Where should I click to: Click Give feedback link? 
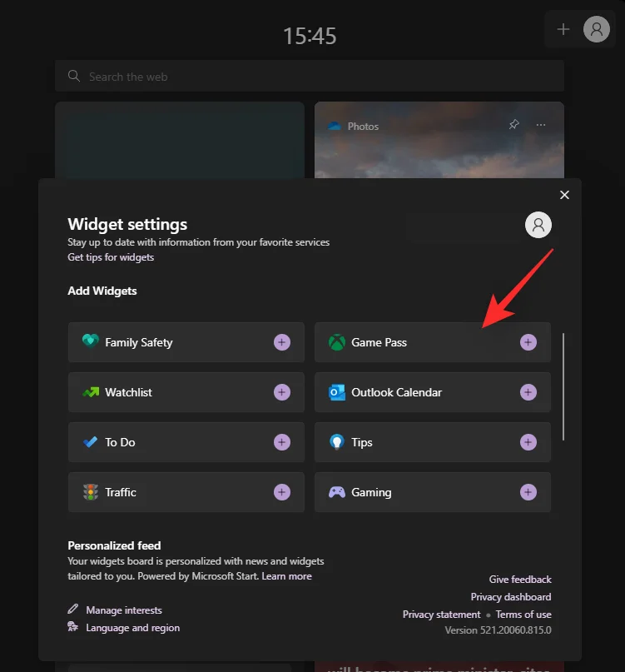(x=520, y=580)
